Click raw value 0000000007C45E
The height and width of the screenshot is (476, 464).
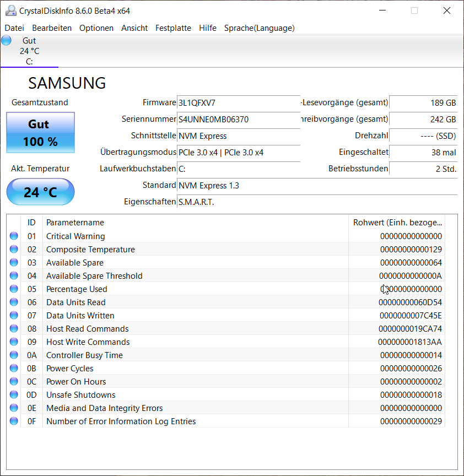click(x=411, y=316)
